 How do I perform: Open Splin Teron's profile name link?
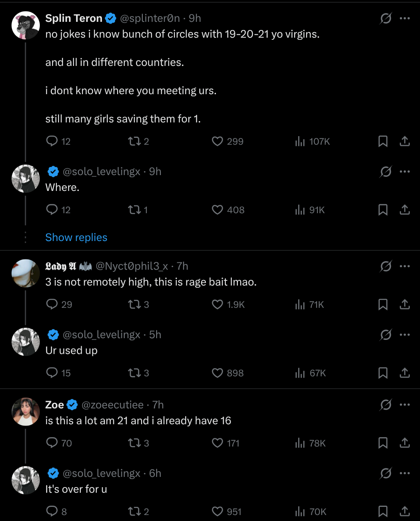pyautogui.click(x=74, y=18)
